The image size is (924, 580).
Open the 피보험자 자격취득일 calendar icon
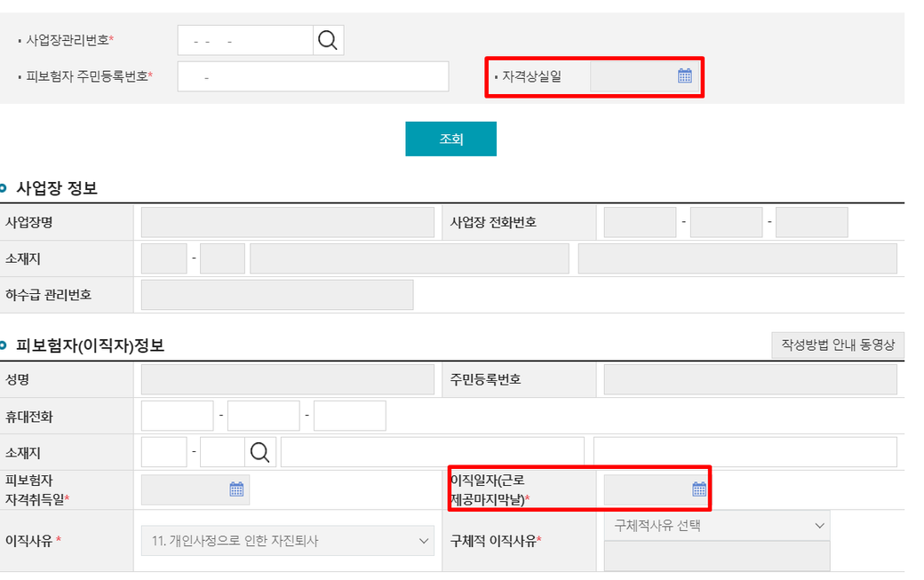click(x=236, y=489)
